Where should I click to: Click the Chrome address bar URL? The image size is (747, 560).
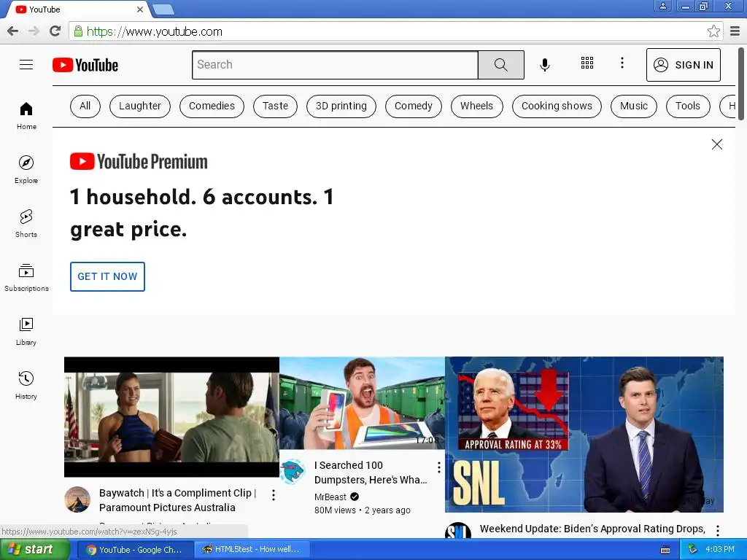pos(155,32)
